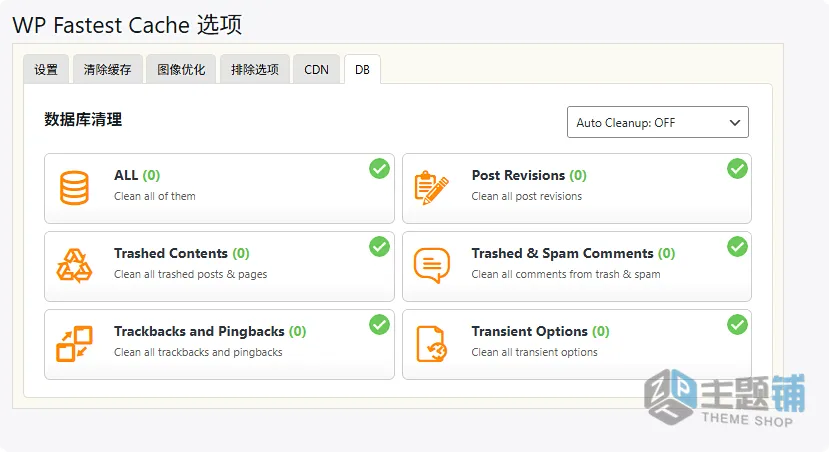The height and width of the screenshot is (452, 829).
Task: Open the 排除选项 tab
Action: 254,69
